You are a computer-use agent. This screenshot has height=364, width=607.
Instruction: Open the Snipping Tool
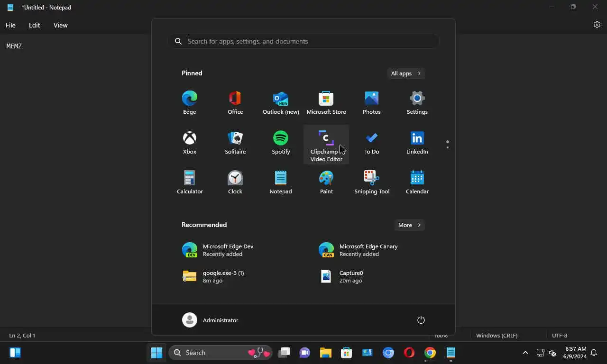click(372, 182)
